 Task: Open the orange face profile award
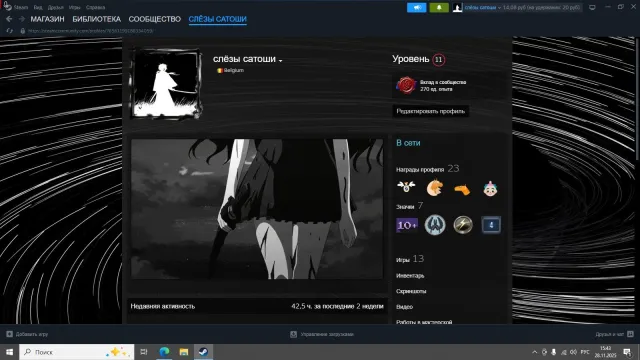pyautogui.click(x=434, y=188)
